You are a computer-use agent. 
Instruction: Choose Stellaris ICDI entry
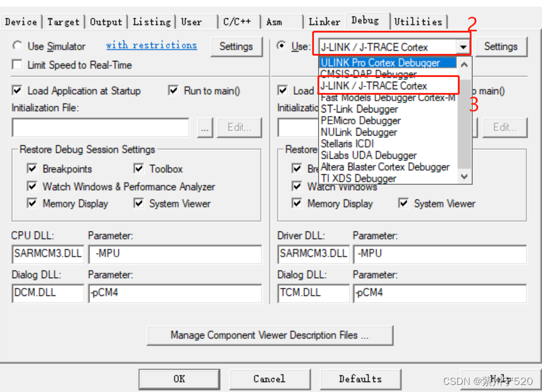388,143
